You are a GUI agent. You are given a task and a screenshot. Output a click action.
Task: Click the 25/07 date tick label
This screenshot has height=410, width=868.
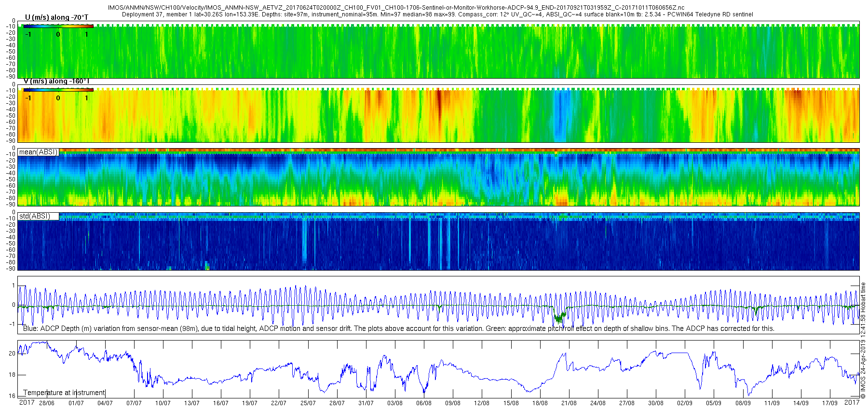(308, 403)
